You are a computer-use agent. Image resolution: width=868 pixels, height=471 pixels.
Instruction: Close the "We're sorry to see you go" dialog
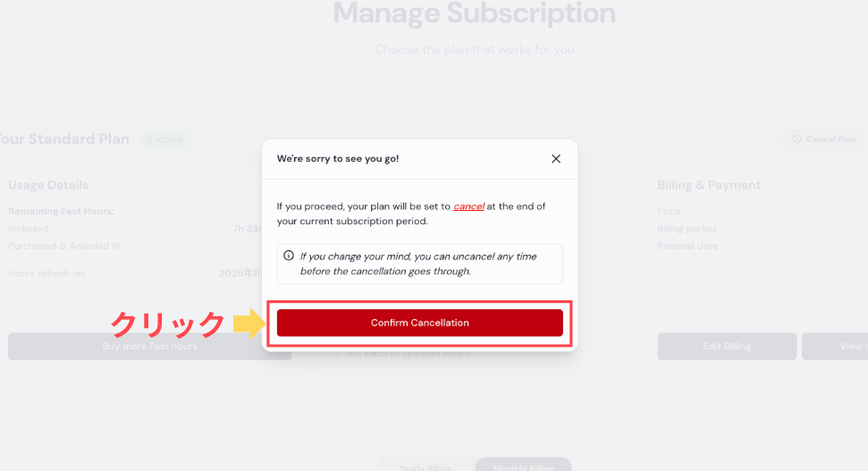[556, 159]
